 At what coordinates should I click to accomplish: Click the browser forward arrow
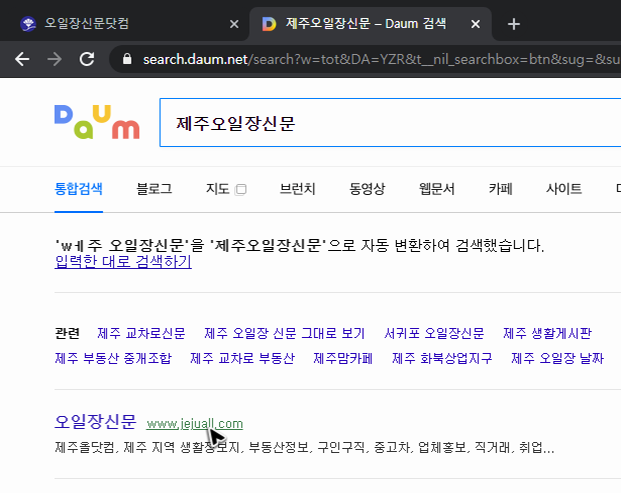pos(54,59)
